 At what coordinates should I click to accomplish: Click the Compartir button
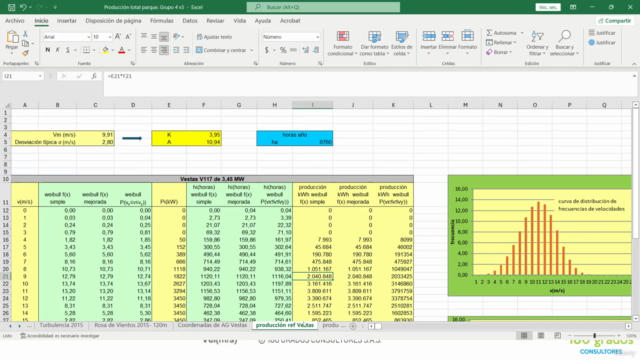614,21
